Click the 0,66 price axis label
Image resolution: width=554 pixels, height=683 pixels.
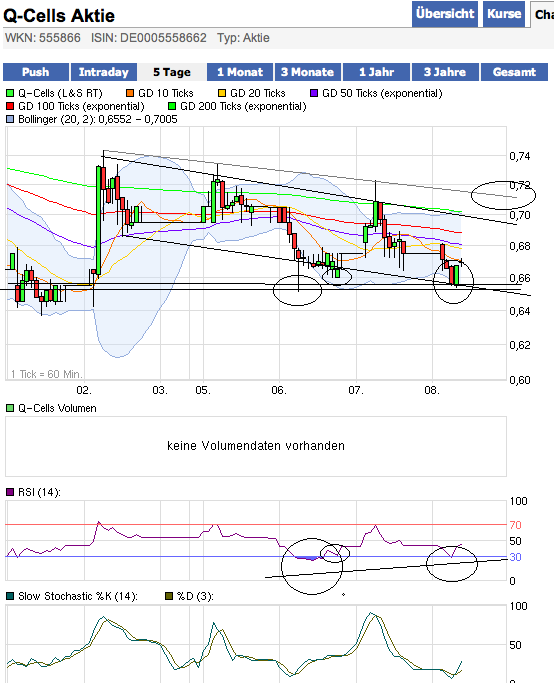pyautogui.click(x=520, y=278)
